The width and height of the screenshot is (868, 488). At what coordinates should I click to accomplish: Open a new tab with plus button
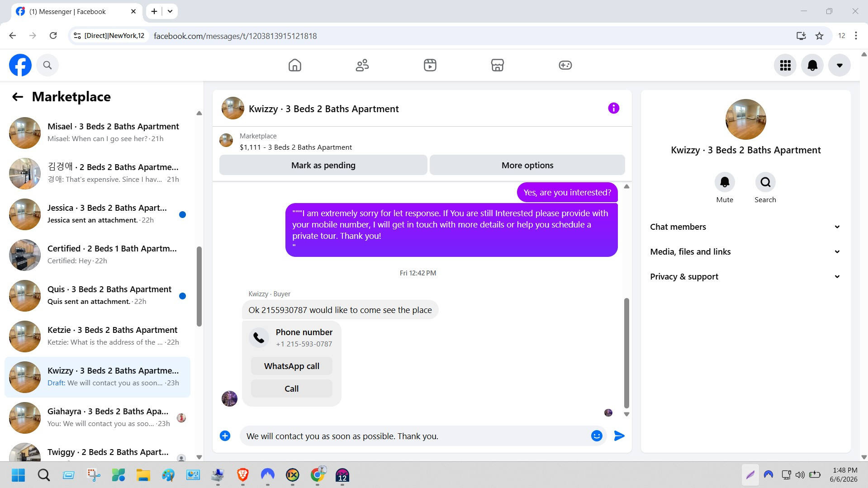154,11
